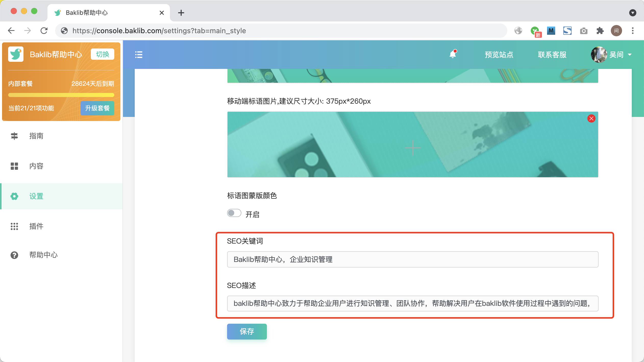Click 预览站点 link

499,55
